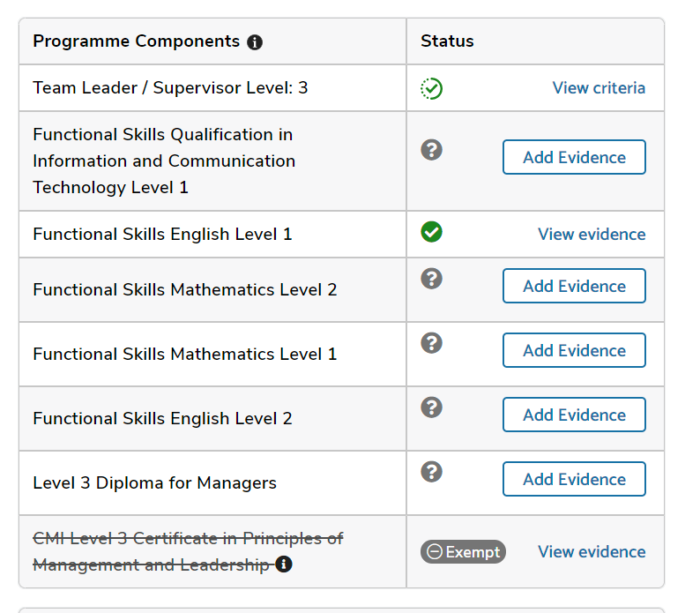
Task: Click info icon next to CMI Level 3 Certificate
Action: (x=283, y=564)
